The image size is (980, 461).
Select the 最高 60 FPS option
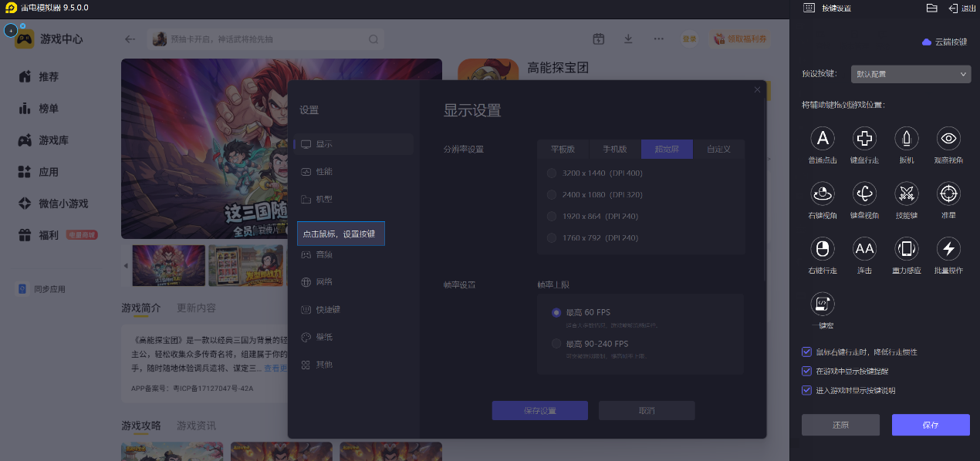tap(556, 312)
